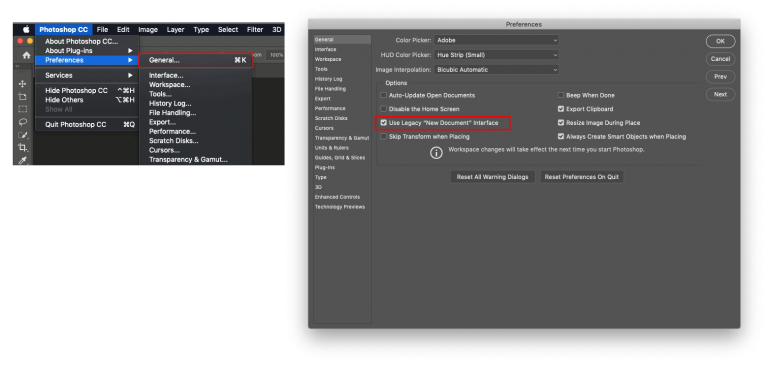Viewport: 768px width, 365px height.
Task: Choose History Log... in submenu
Action: click(x=170, y=103)
